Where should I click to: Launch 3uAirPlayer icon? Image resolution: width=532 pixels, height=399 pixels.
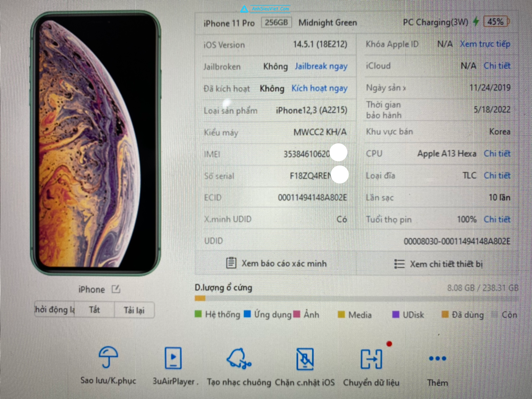pos(173,358)
